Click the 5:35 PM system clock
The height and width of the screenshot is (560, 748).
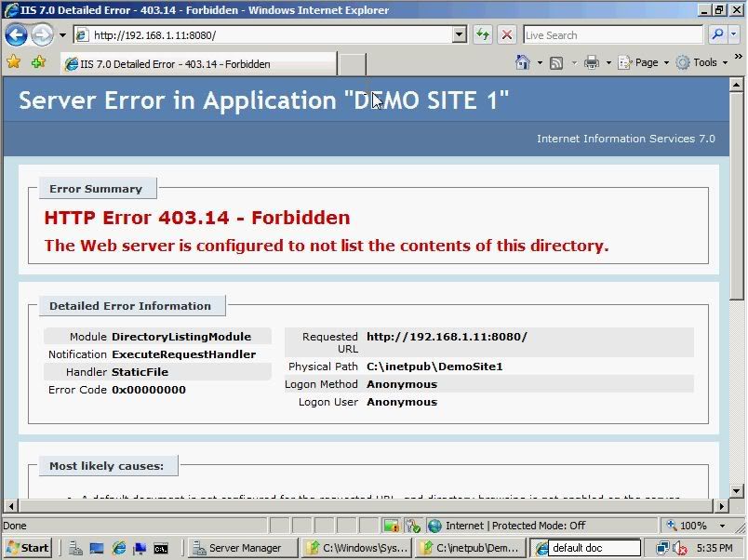point(715,548)
